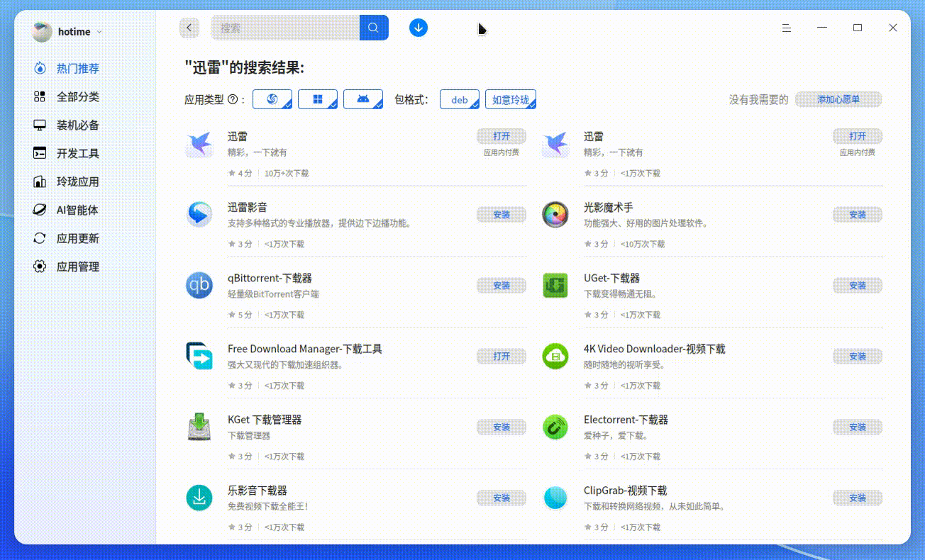Click 迅雷 icon in the 4分 entry
Screen dimensions: 925x560
click(x=199, y=144)
